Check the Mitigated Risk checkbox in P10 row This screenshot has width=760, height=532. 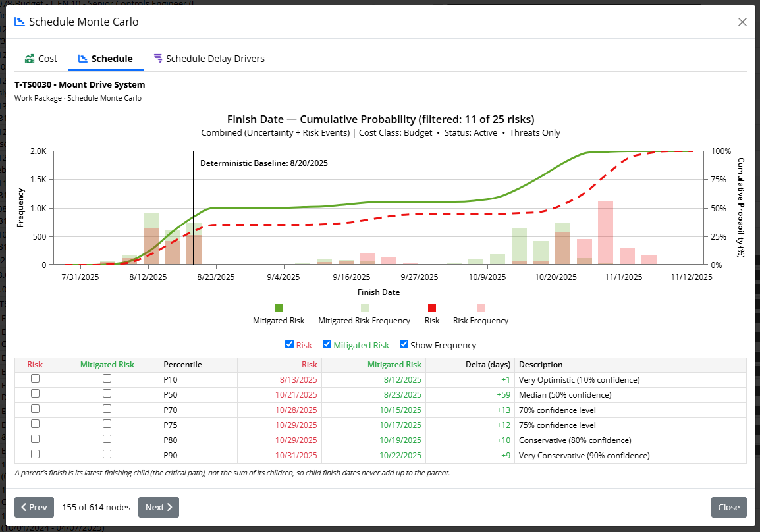click(107, 379)
